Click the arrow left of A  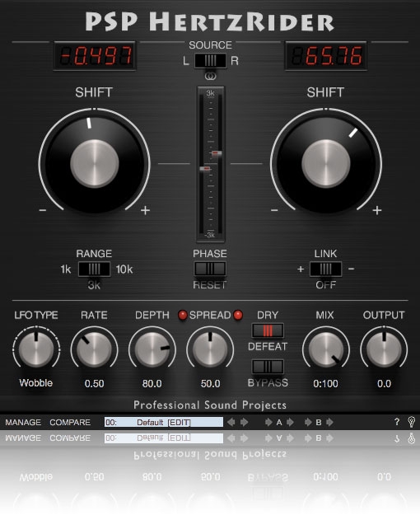point(268,422)
